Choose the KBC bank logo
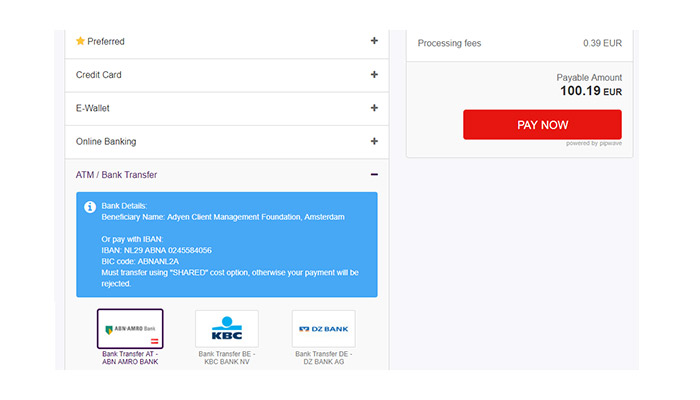The width and height of the screenshot is (700, 400). pyautogui.click(x=226, y=329)
